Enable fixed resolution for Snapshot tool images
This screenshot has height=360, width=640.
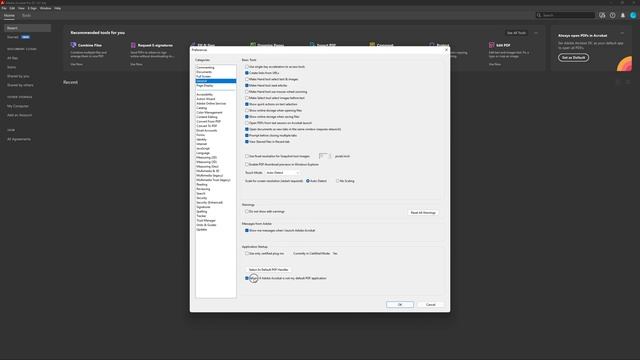click(x=247, y=156)
